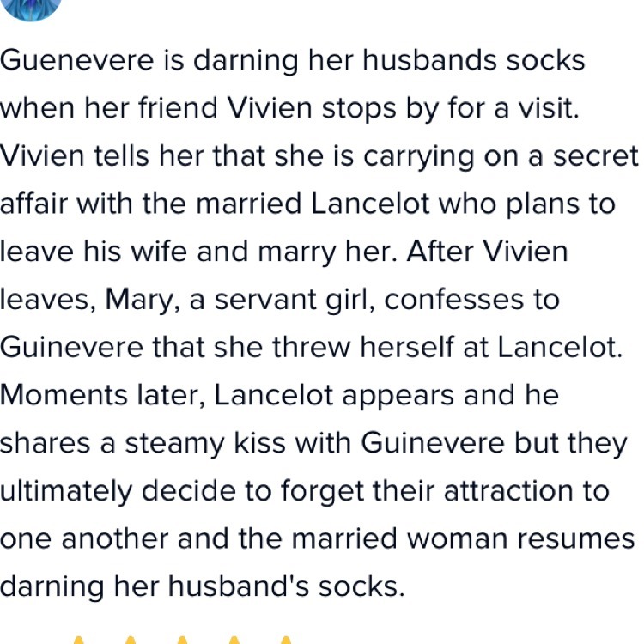Tap the third rating star

pos(182,640)
